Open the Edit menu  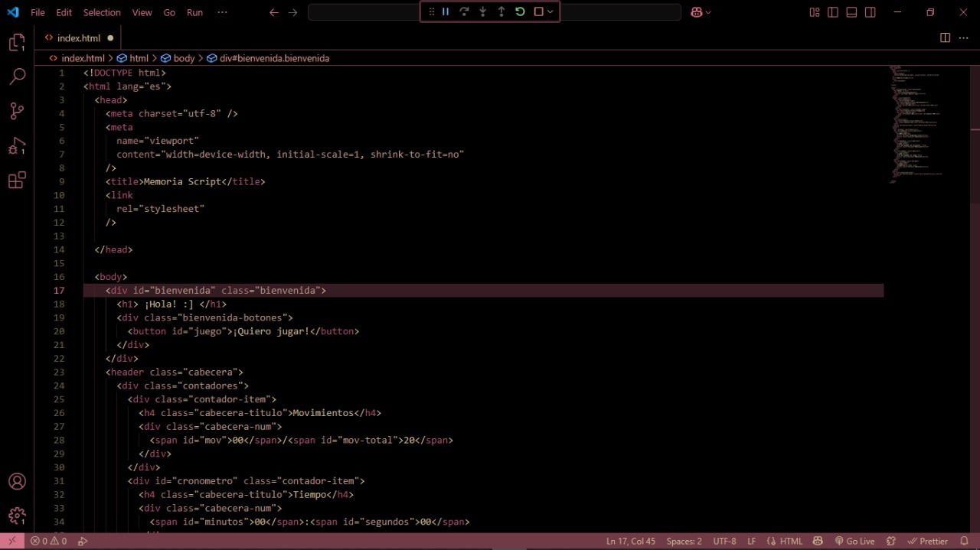(64, 12)
